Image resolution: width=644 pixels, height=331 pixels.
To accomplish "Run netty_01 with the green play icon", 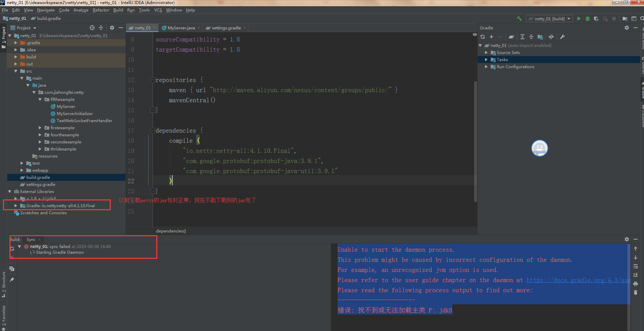I will pyautogui.click(x=579, y=19).
